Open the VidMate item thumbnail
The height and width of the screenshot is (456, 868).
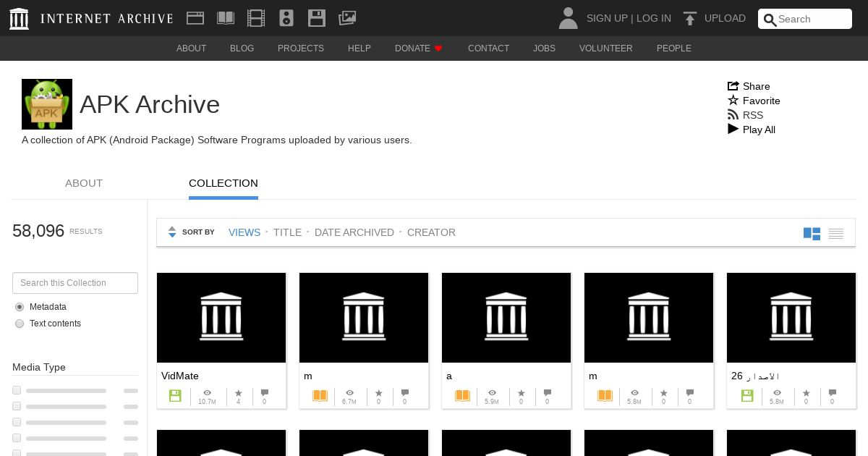pyautogui.click(x=221, y=318)
